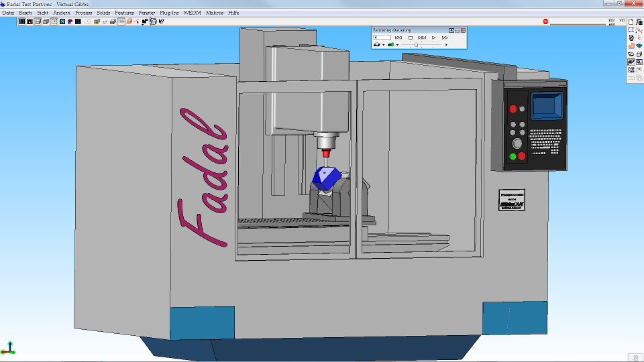644x362 pixels.
Task: Open the Fenster menu
Action: pos(147,13)
